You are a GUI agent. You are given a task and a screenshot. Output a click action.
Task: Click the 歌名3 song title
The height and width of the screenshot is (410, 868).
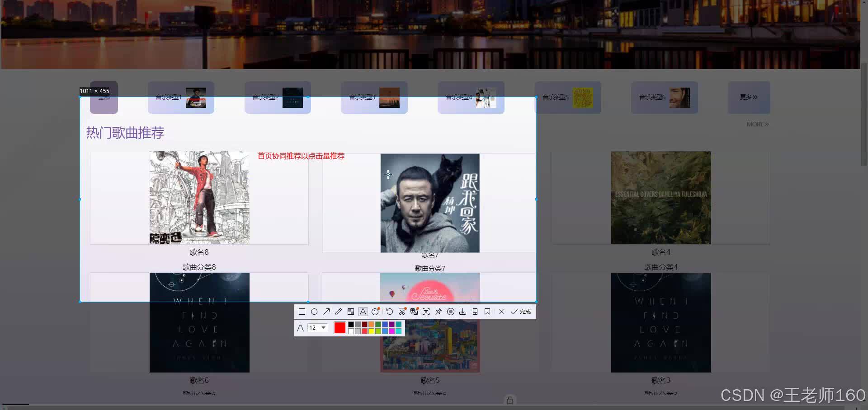click(661, 380)
